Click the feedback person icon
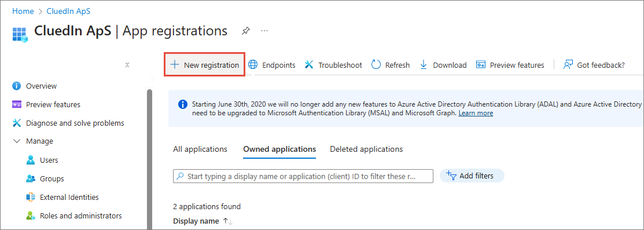The height and width of the screenshot is (230, 644). tap(568, 65)
